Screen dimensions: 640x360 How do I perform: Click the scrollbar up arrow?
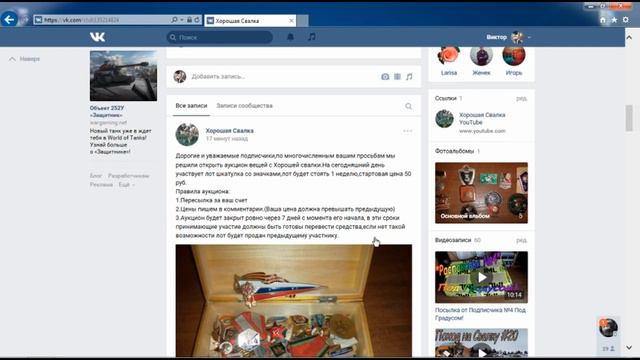coord(629,37)
